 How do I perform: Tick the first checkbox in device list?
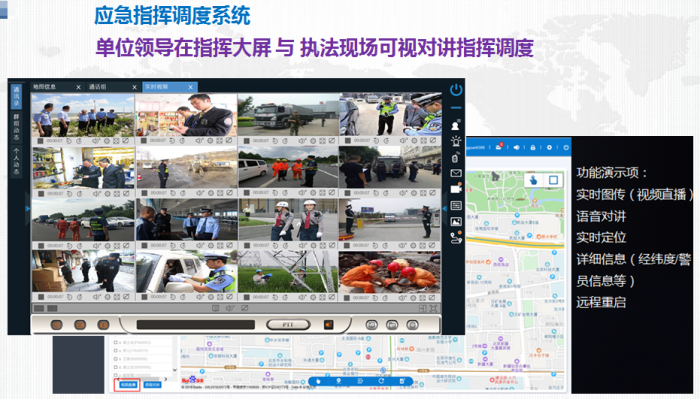click(x=116, y=342)
